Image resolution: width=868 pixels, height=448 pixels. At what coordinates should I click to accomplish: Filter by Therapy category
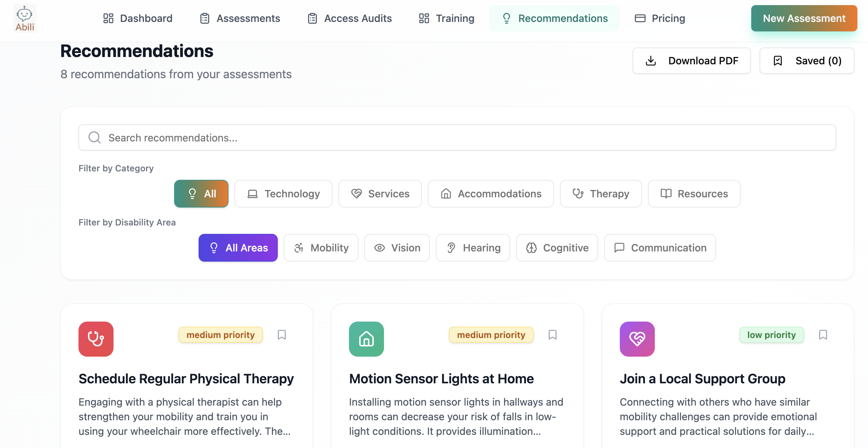pos(601,194)
